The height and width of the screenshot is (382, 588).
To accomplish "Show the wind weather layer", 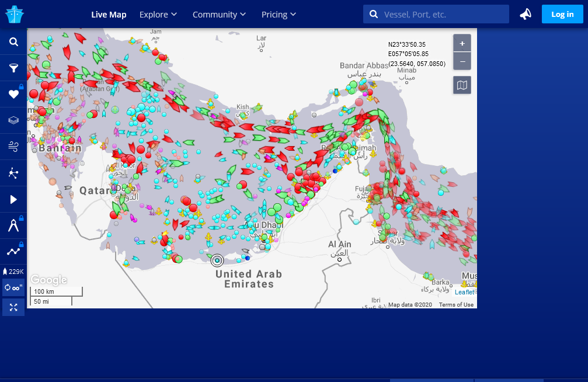I will click(13, 147).
